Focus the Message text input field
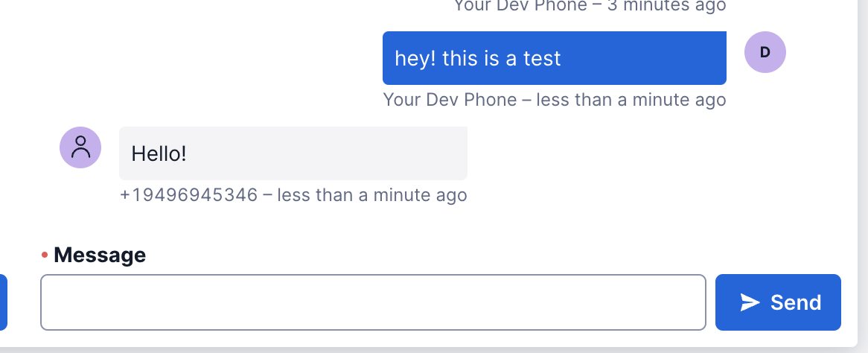Image resolution: width=868 pixels, height=353 pixels. pyautogui.click(x=373, y=302)
